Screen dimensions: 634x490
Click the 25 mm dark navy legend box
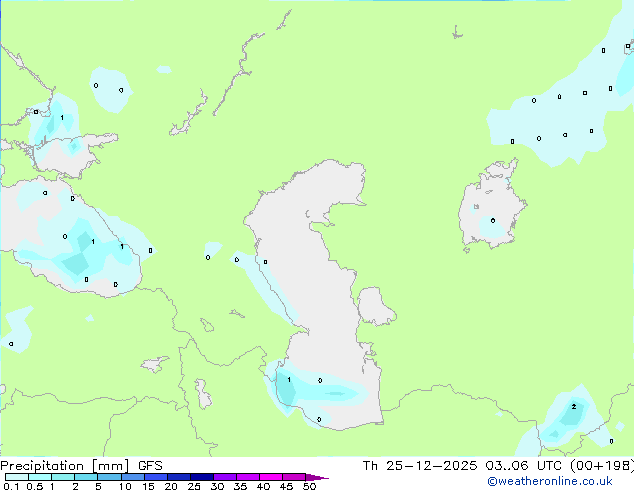click(201, 477)
